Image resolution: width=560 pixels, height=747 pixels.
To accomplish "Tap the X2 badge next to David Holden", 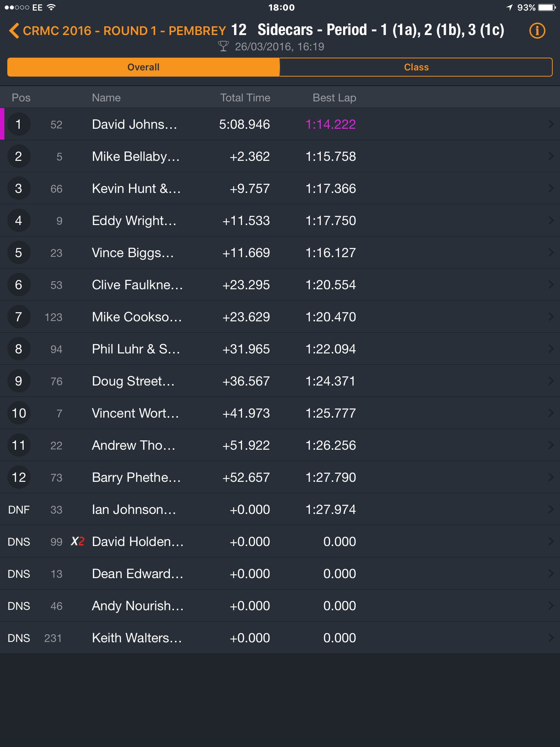I will (x=77, y=541).
